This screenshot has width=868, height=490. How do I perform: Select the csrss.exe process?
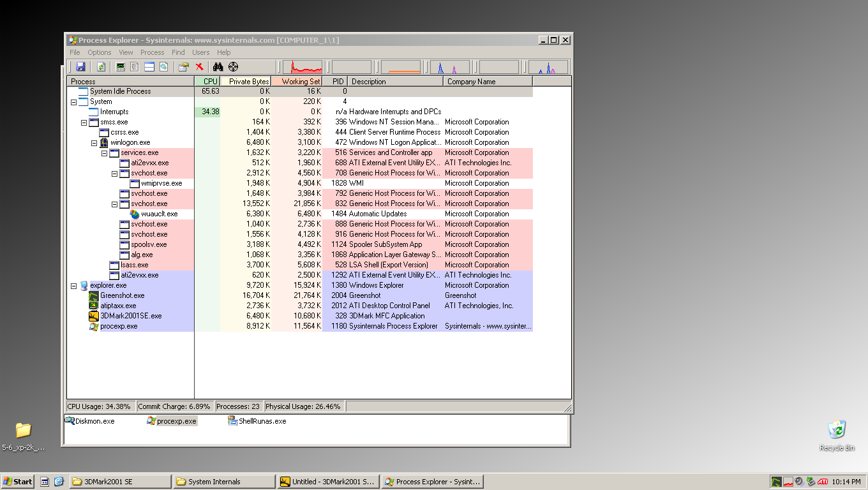[300, 132]
